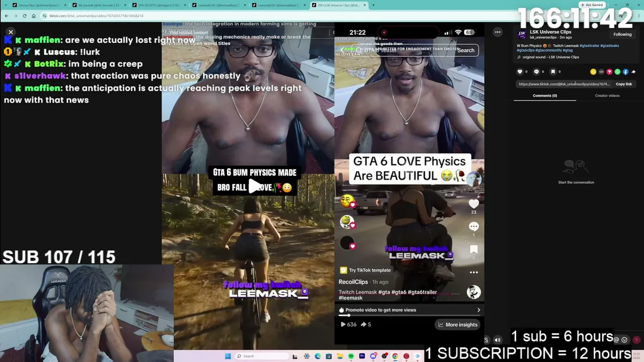Open the #gta6trailer hashtag link
The image size is (644, 362).
click(589, 46)
